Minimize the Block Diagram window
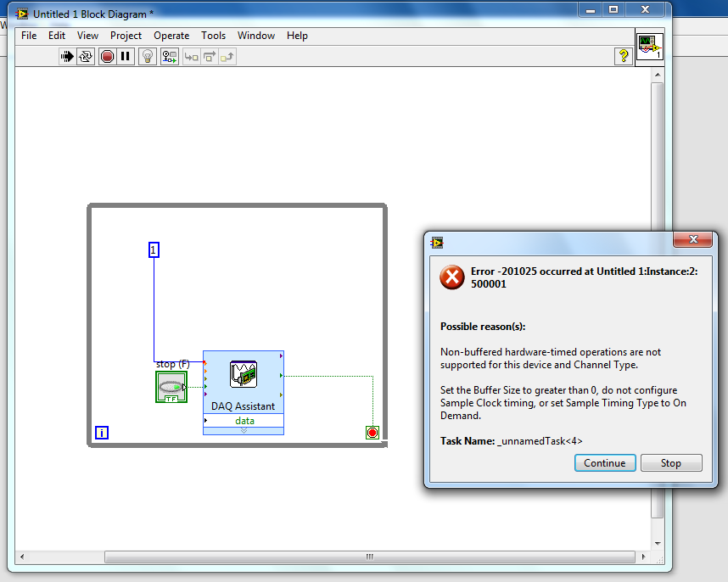This screenshot has height=582, width=728. coord(590,9)
